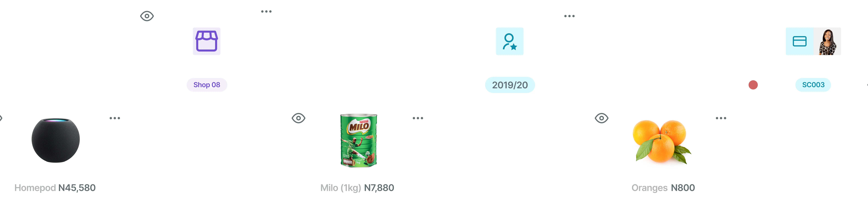Select the 2019/20 badge
868x203 pixels.
[510, 85]
